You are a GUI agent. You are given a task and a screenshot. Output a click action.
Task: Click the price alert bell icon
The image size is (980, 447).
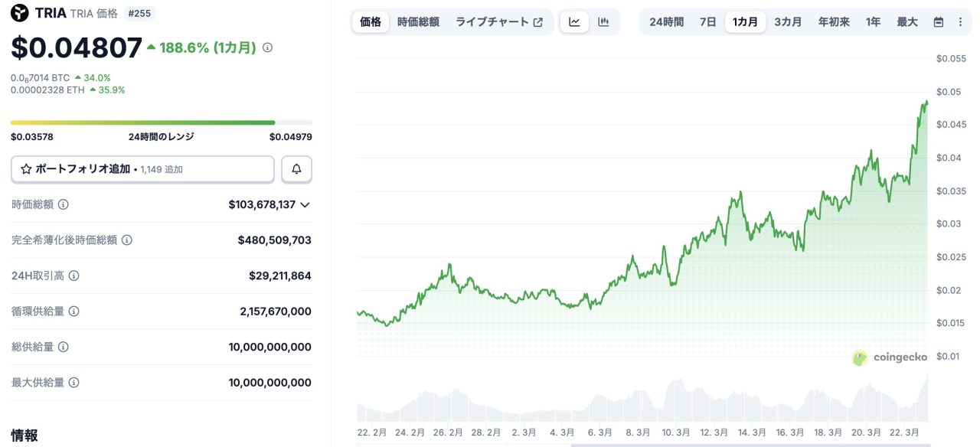click(x=296, y=169)
